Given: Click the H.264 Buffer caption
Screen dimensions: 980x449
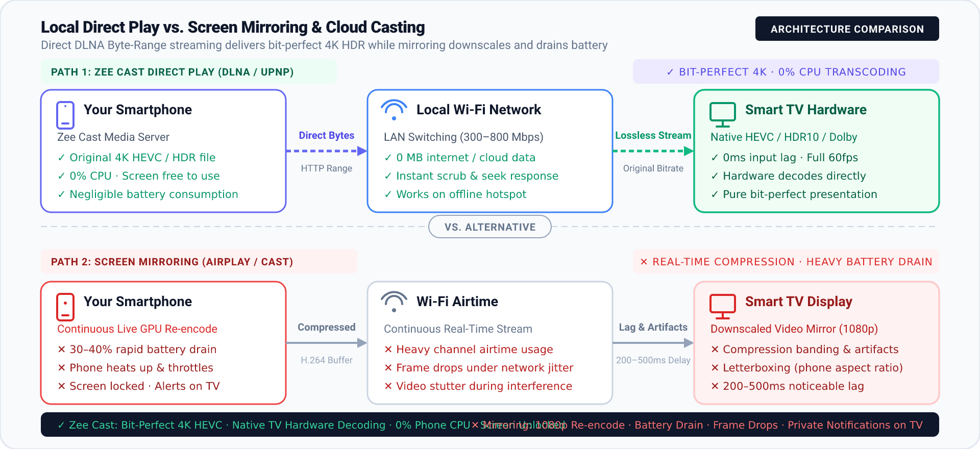Looking at the screenshot, I should coord(327,360).
